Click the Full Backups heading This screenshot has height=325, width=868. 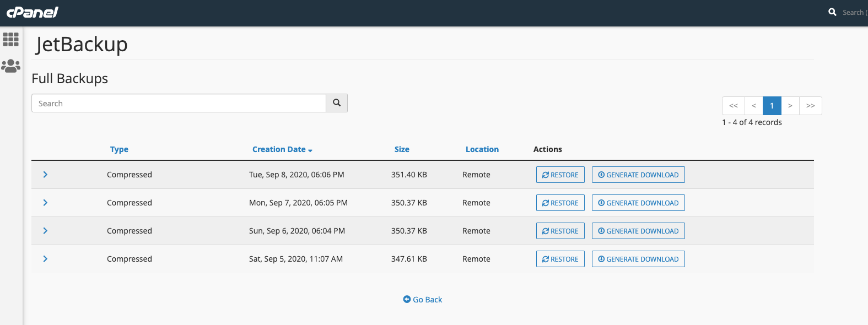click(x=69, y=79)
